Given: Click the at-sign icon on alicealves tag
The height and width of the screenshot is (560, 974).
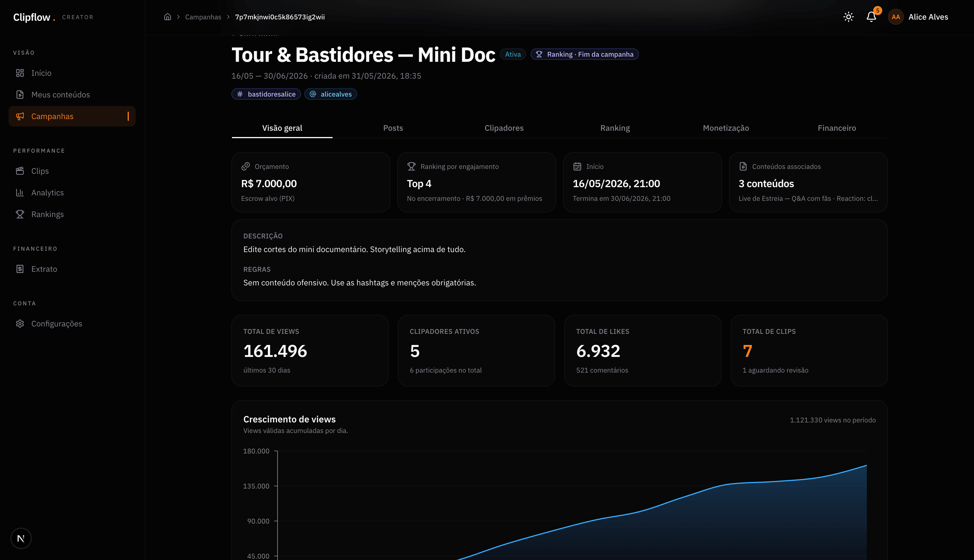Looking at the screenshot, I should tap(313, 94).
